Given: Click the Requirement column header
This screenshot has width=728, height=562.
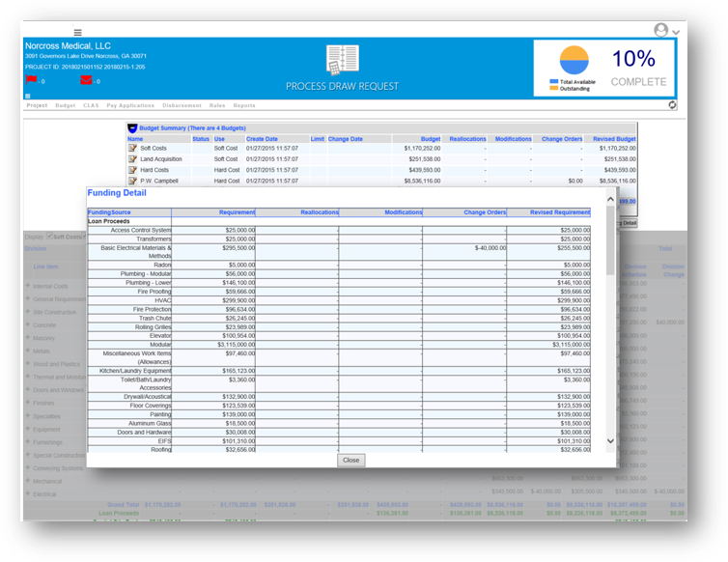Looking at the screenshot, I should 237,212.
